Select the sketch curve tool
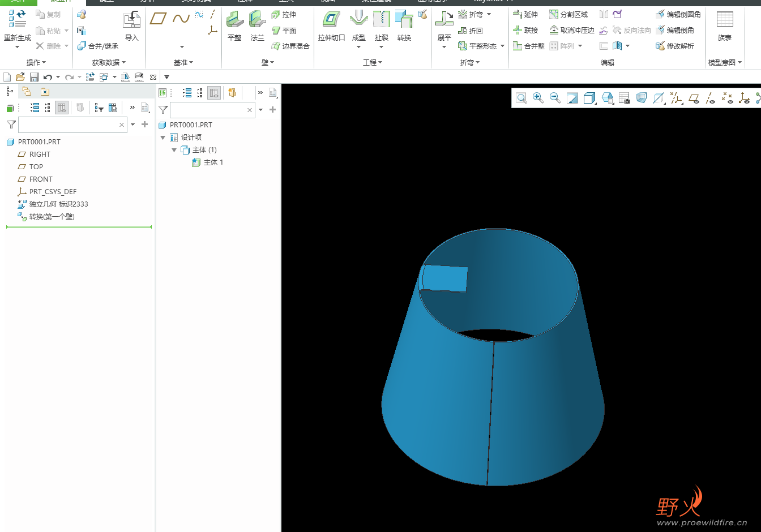Screen dimensions: 761x532 click(x=181, y=19)
